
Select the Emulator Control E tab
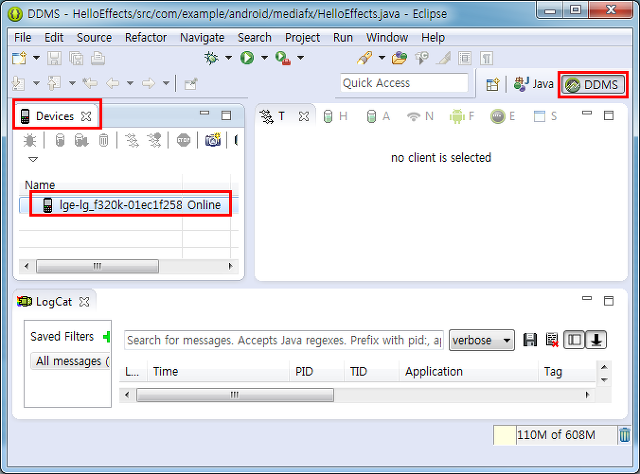pyautogui.click(x=503, y=116)
